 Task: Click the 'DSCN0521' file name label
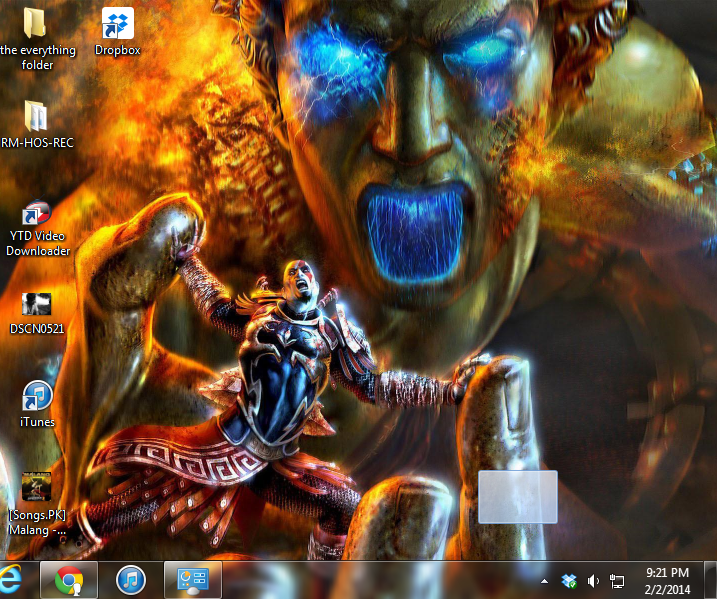(37, 328)
